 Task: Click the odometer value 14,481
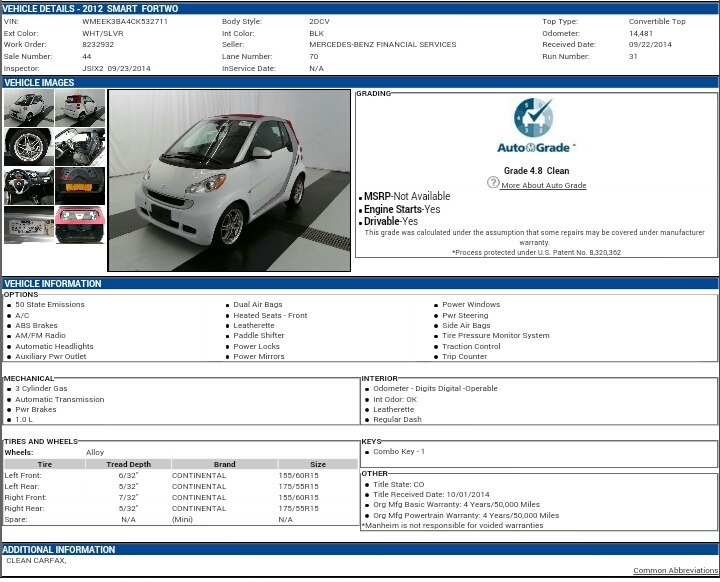[641, 33]
